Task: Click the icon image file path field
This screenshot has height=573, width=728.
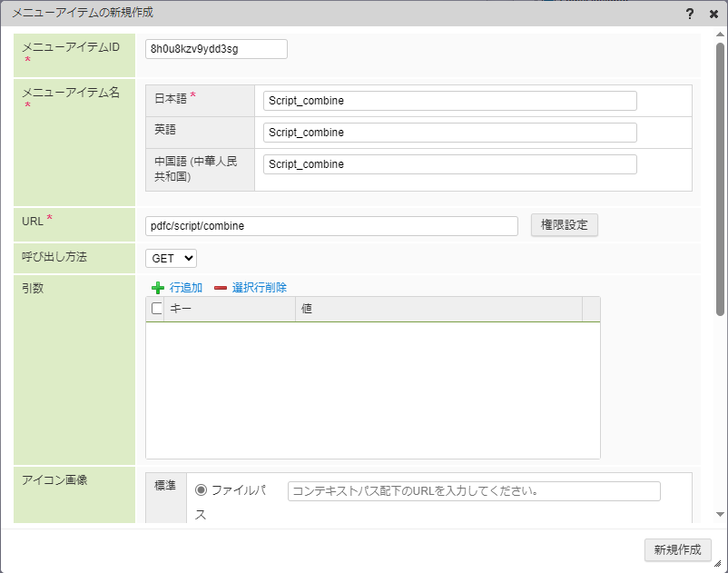Action: pyautogui.click(x=473, y=491)
